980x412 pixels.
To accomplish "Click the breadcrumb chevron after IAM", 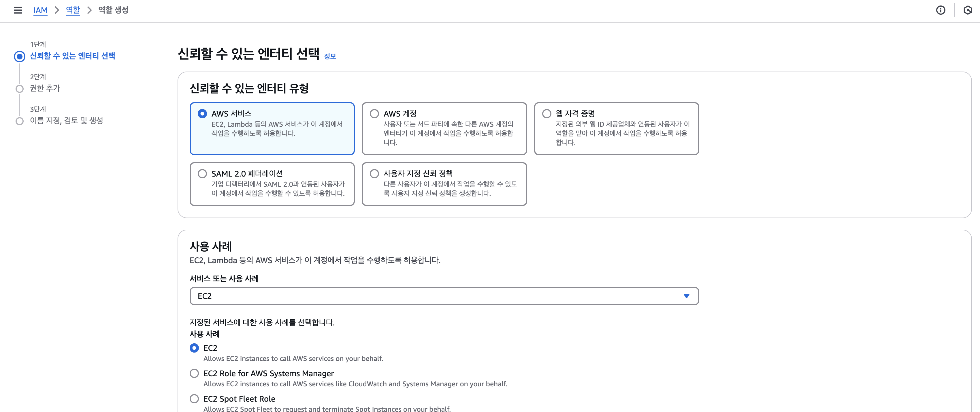I will 57,10.
